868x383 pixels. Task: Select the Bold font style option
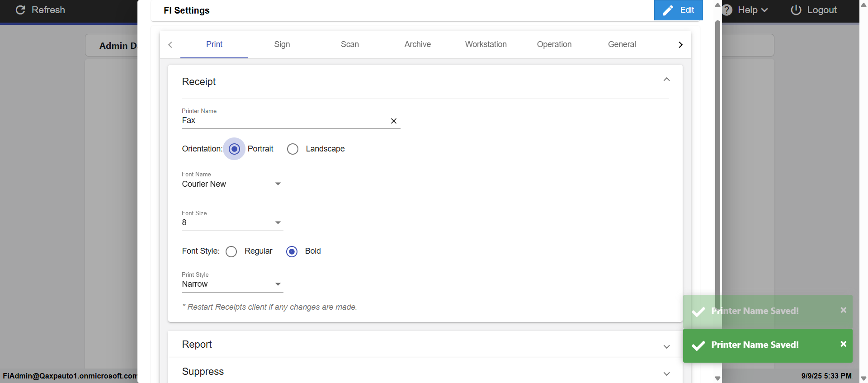pos(292,251)
